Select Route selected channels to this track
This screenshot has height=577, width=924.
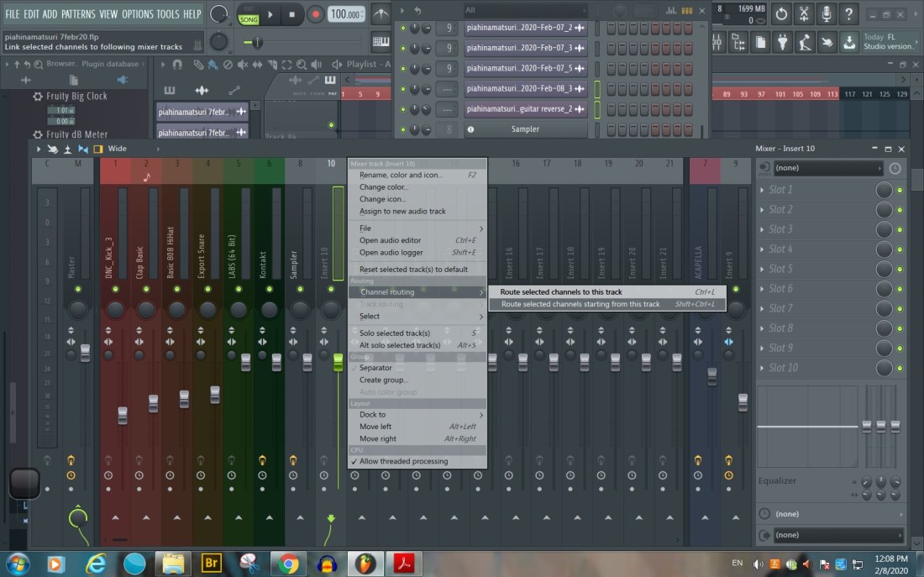point(561,292)
